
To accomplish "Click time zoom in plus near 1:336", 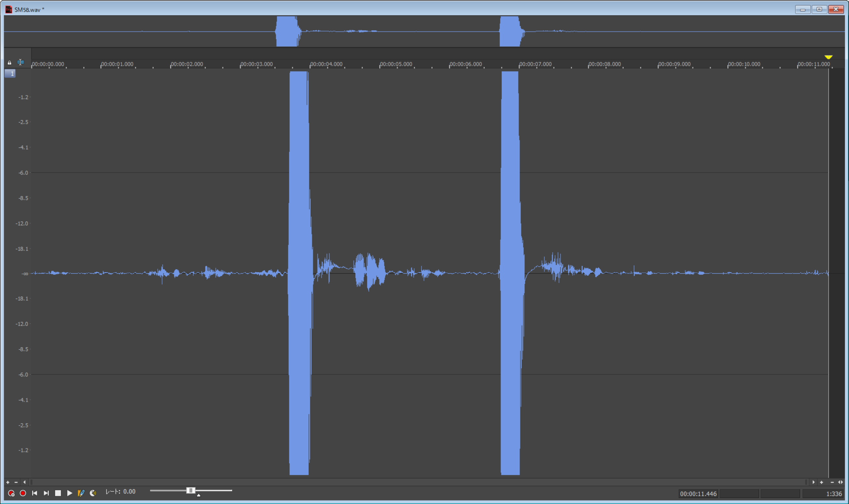I will coord(821,482).
